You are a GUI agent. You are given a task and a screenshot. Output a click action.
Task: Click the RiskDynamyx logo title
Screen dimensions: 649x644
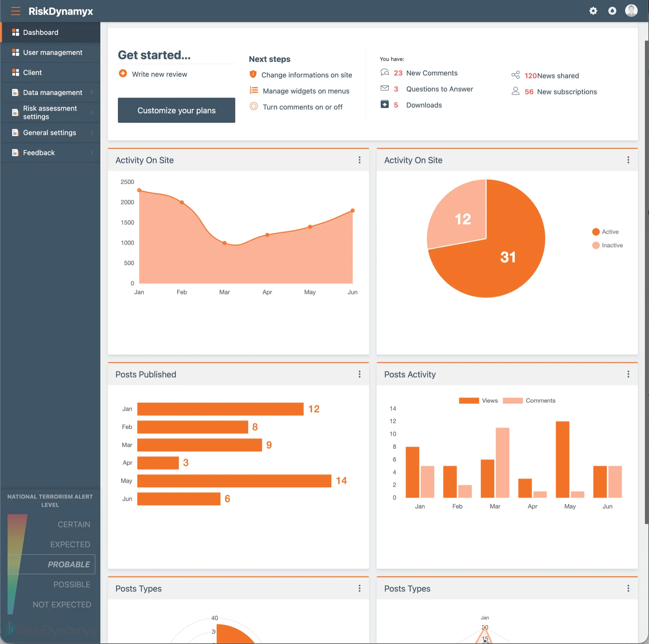(x=61, y=11)
